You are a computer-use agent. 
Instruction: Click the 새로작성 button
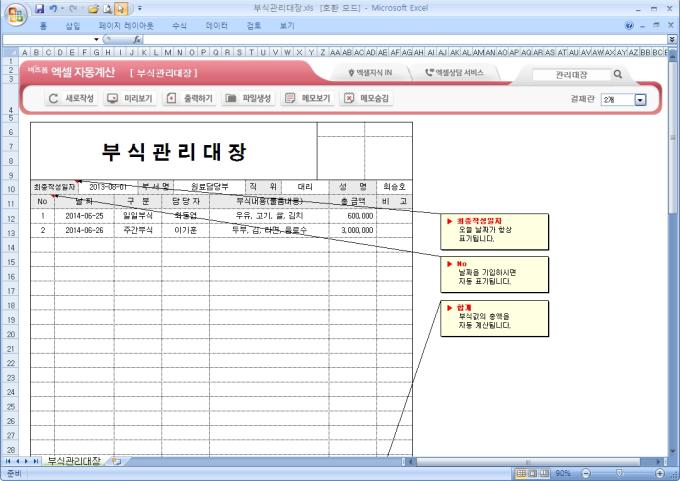tap(71, 98)
